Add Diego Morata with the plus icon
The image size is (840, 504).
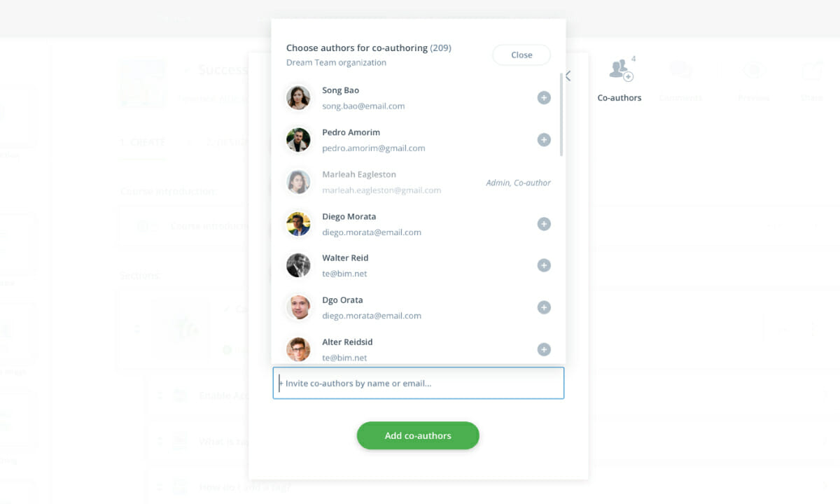point(544,224)
